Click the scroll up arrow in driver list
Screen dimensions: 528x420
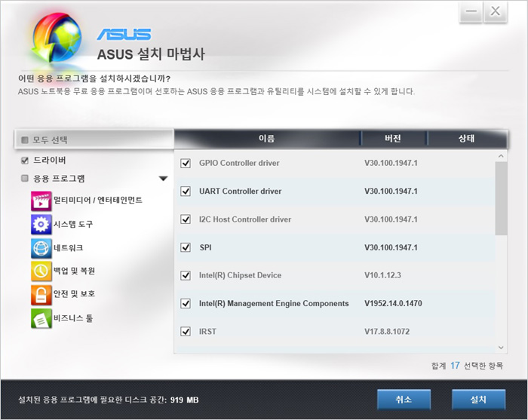(501, 157)
